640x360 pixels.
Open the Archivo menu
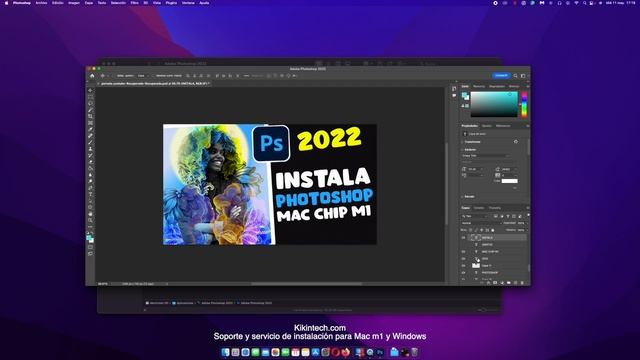pos(41,3)
